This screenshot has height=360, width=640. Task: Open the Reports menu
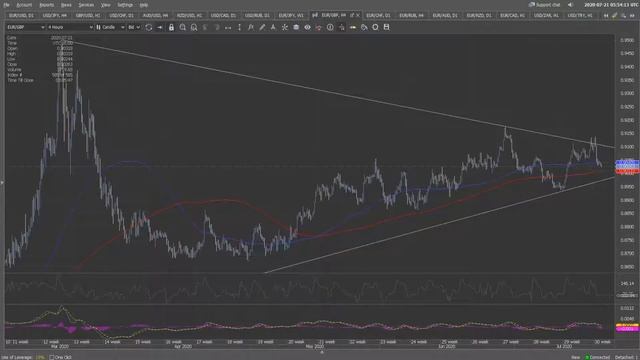pyautogui.click(x=47, y=5)
